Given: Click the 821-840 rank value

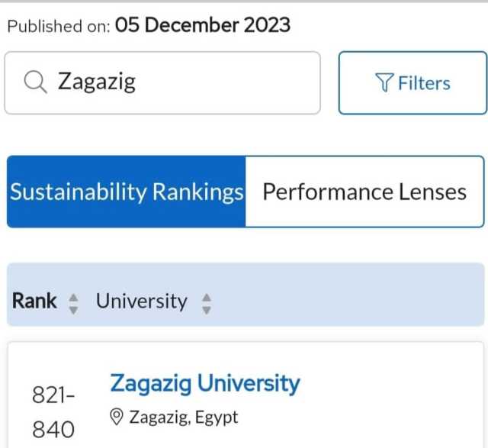Looking at the screenshot, I should (x=53, y=412).
